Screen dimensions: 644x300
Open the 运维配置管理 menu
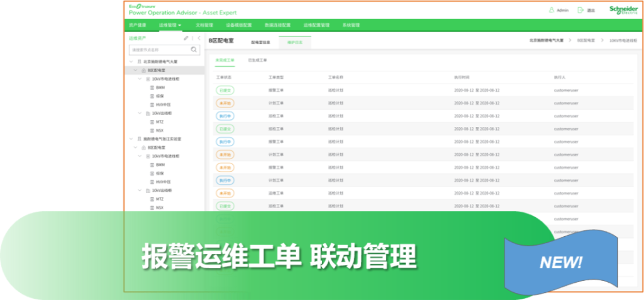coord(316,25)
